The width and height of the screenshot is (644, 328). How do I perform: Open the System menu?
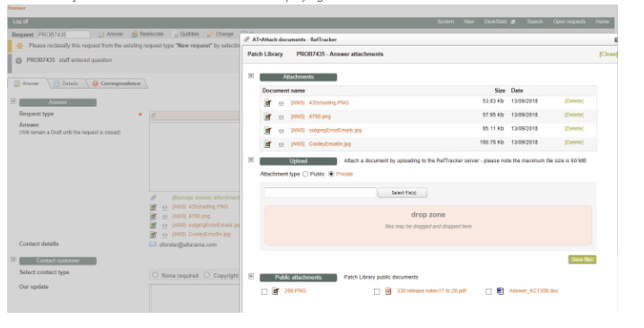click(445, 22)
